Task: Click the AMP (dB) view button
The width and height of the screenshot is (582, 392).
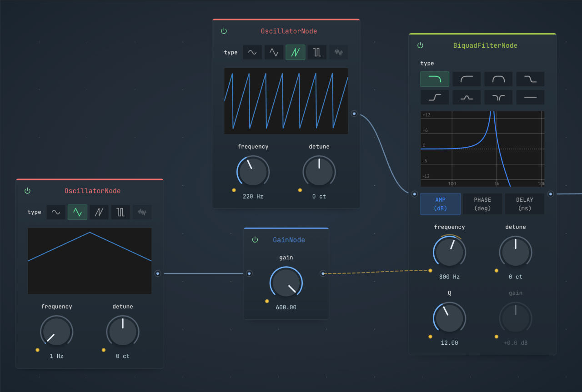Action: pos(440,204)
